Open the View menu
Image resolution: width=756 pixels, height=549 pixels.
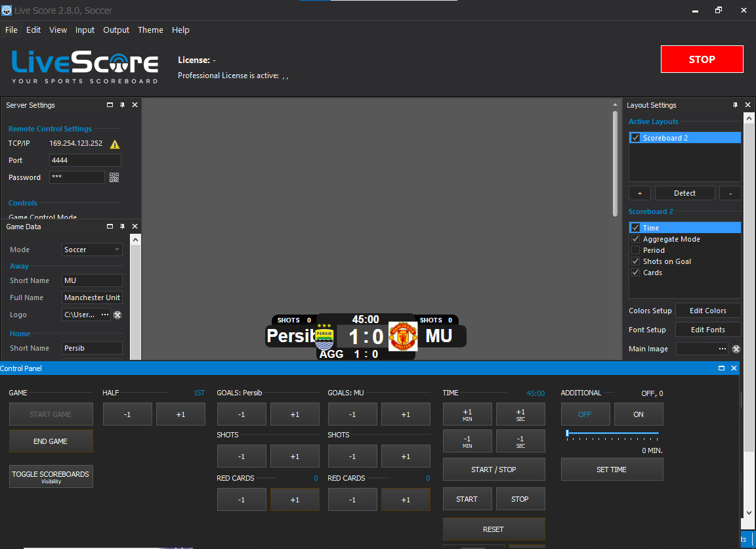58,30
